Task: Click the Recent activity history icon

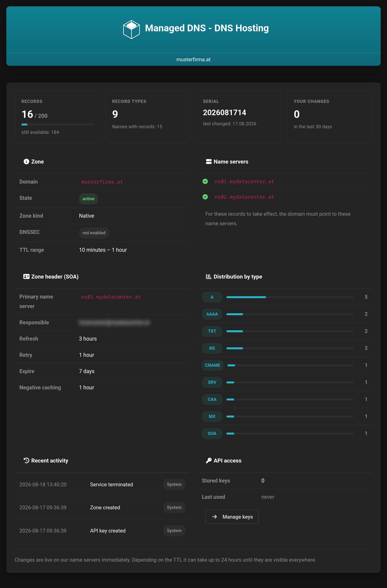Action: tap(26, 461)
